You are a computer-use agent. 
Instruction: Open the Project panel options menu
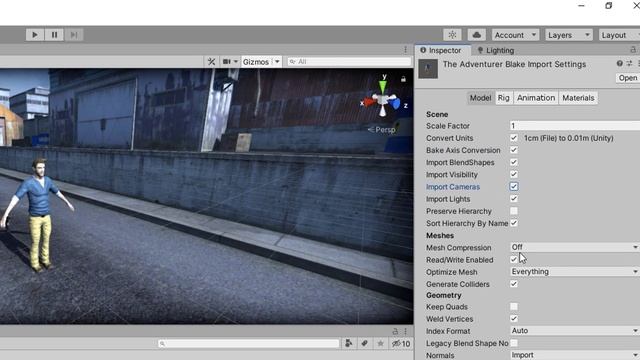405,331
